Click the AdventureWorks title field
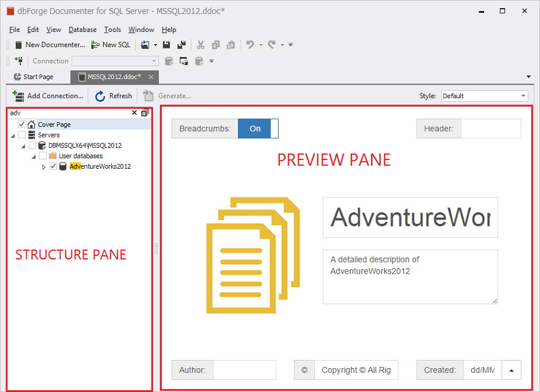Image resolution: width=540 pixels, height=392 pixels. pyautogui.click(x=410, y=218)
